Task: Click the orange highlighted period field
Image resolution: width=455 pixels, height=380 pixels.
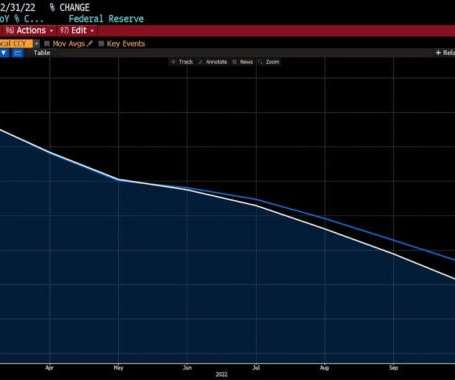Action: pos(16,44)
